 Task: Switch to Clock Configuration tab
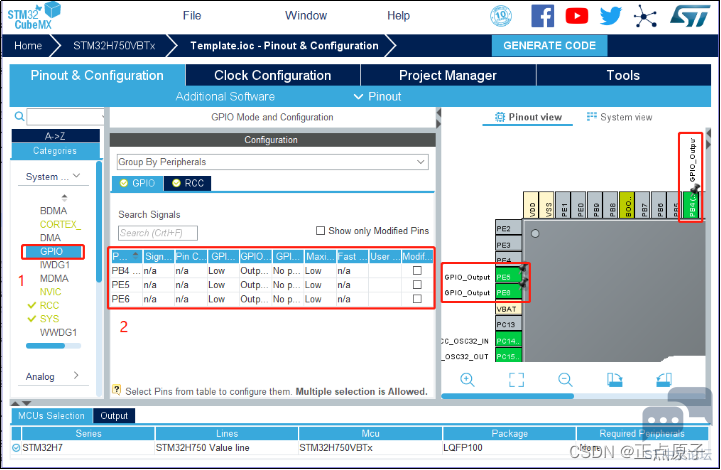(273, 75)
